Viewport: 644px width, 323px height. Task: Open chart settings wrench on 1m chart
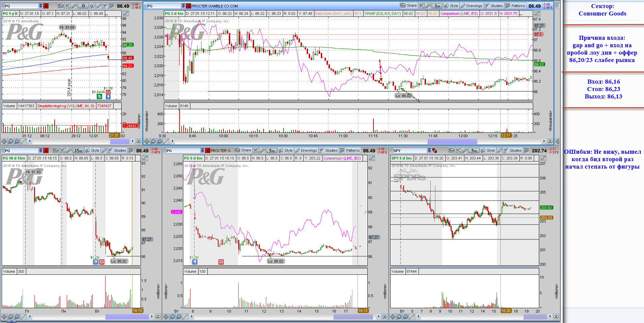[x=428, y=6]
